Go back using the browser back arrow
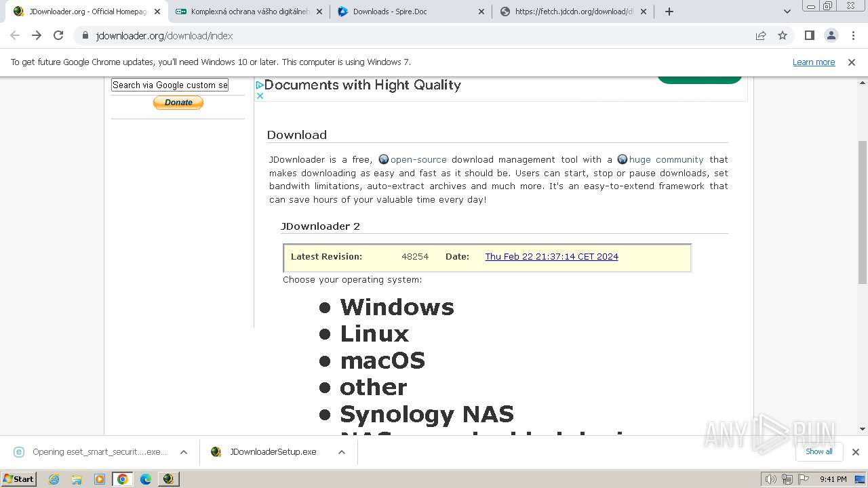This screenshot has width=868, height=488. tap(15, 35)
